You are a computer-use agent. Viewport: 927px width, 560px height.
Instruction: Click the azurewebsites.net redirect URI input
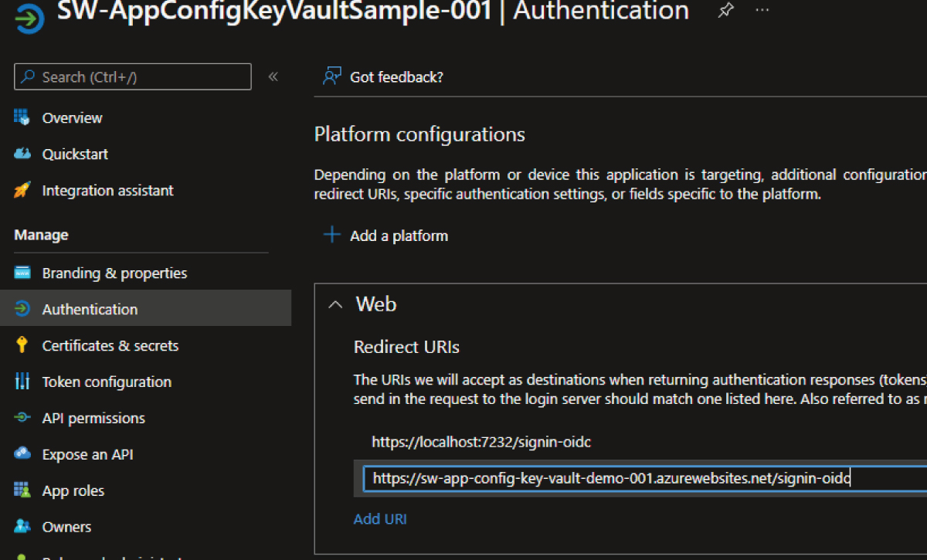point(645,478)
